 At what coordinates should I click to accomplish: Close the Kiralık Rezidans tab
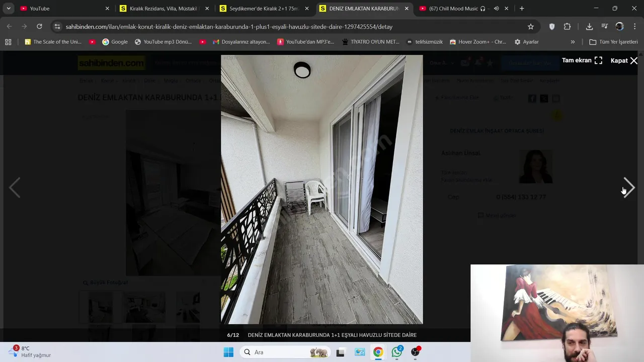coord(207,9)
